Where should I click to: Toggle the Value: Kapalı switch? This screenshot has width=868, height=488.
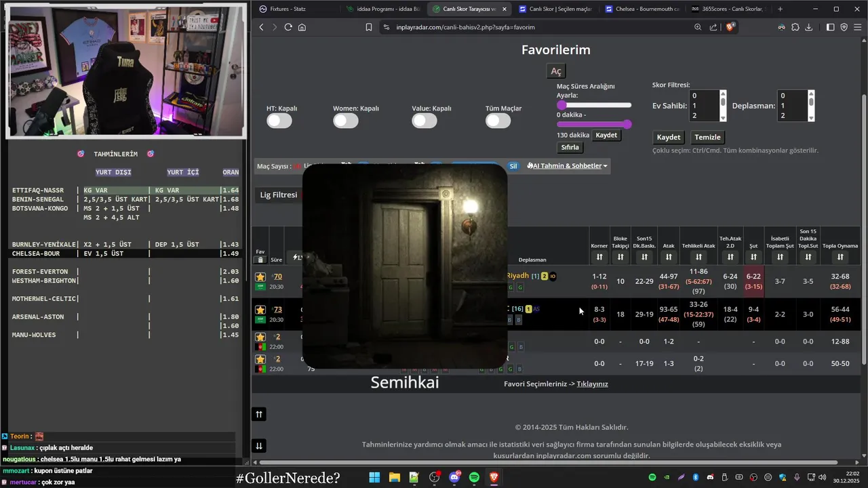point(425,121)
